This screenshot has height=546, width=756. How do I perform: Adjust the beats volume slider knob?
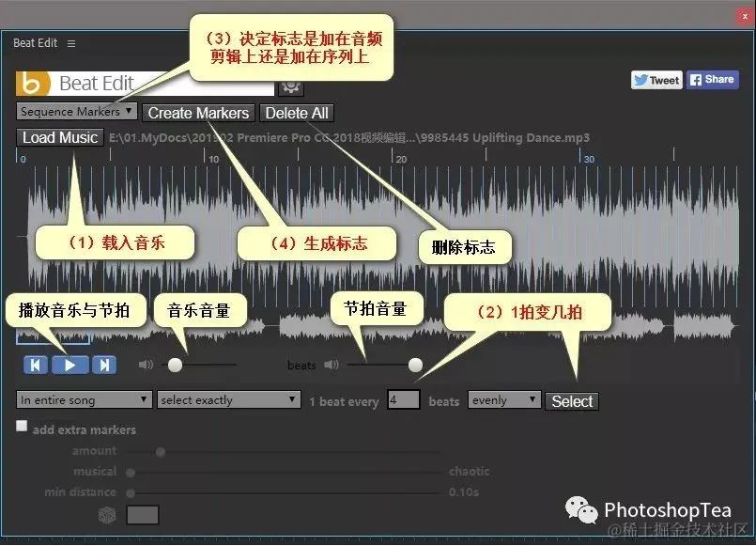[x=415, y=366]
